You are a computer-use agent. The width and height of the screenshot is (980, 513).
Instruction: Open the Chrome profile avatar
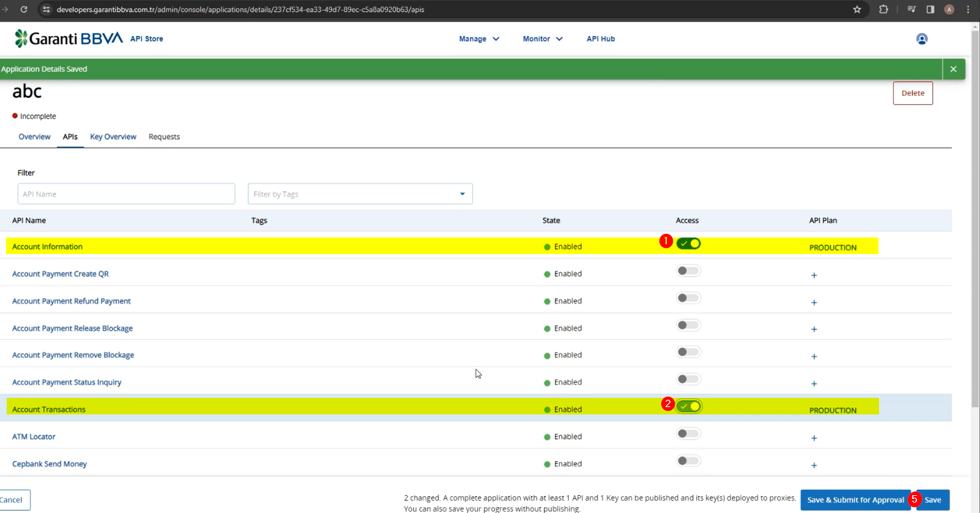pyautogui.click(x=949, y=9)
